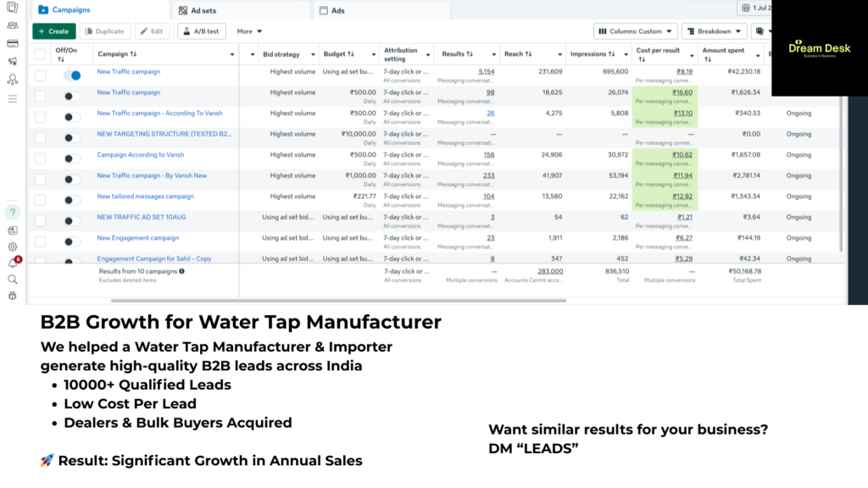Screen dimensions: 868x488
Task: Open the Columns: Custom dropdown
Action: point(635,31)
